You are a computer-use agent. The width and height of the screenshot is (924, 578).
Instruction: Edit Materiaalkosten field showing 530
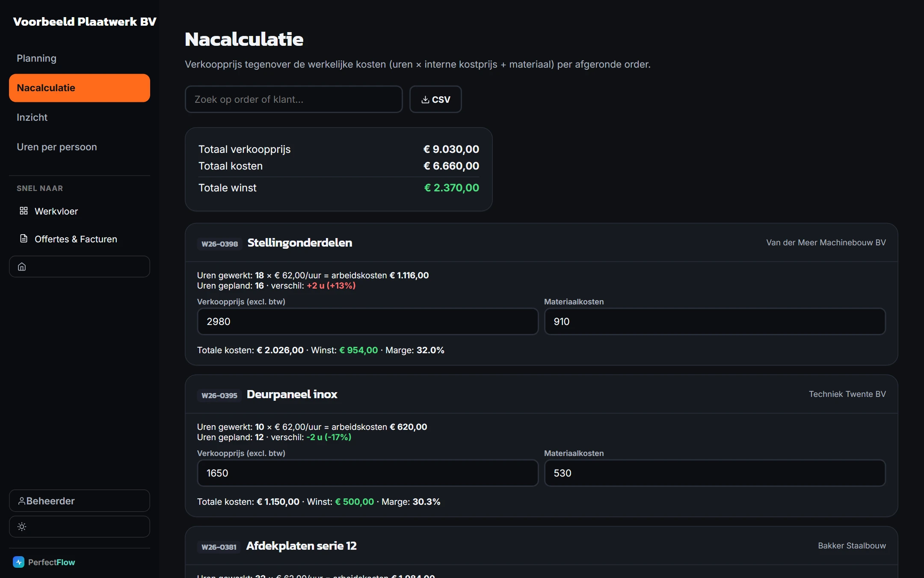point(715,473)
